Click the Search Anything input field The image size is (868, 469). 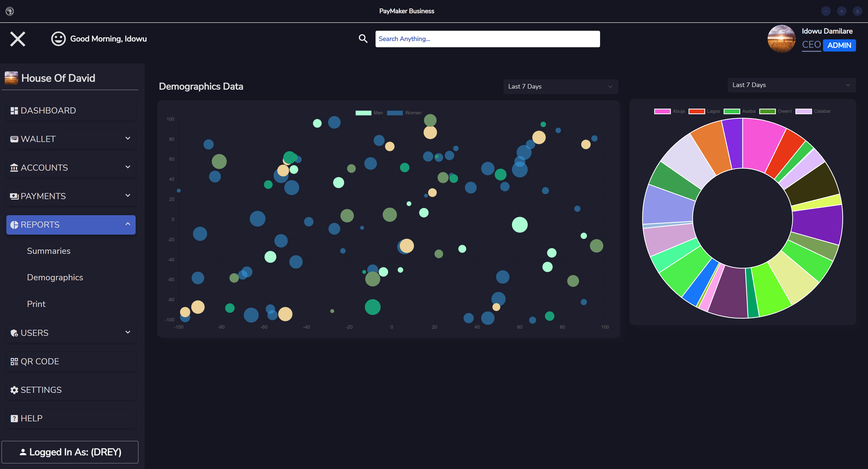pyautogui.click(x=487, y=39)
